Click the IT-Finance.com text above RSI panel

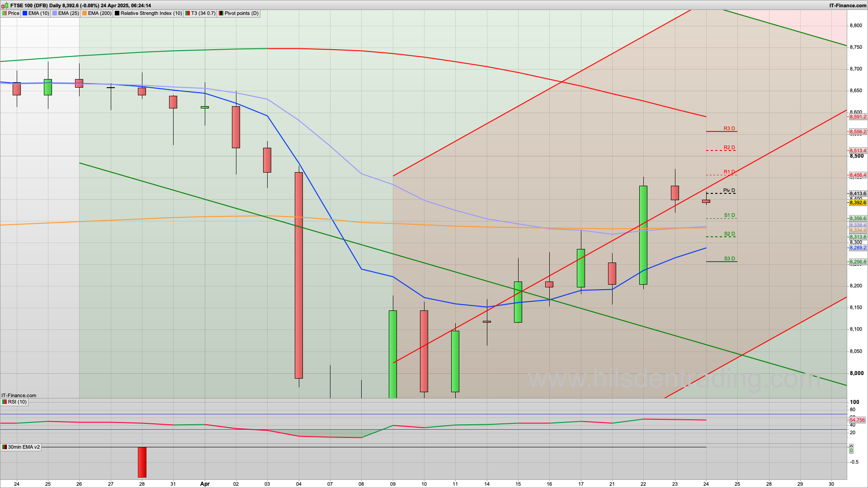coord(19,395)
